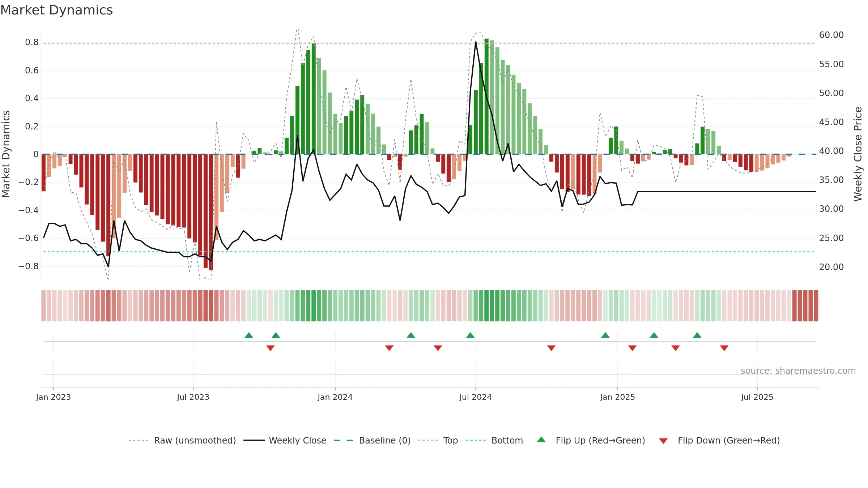Click the 0.4 left axis tick label
Screen dimensions: 868x488
[x=32, y=98]
